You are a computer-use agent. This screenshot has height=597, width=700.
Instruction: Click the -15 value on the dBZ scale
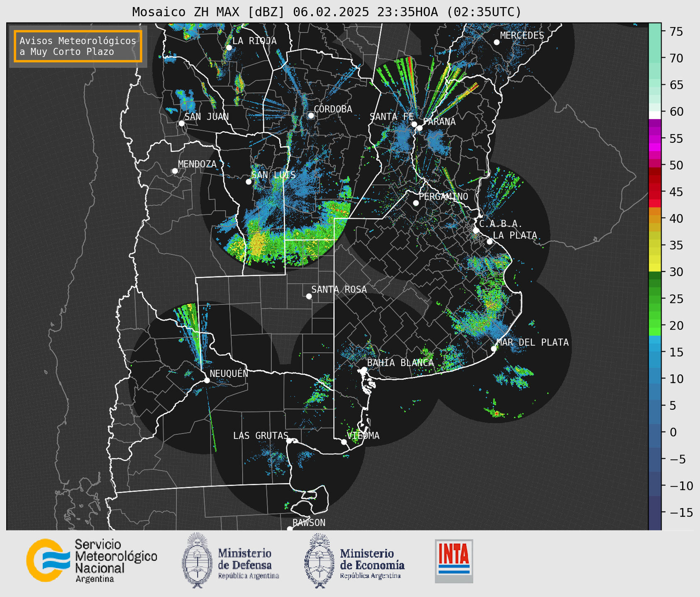[x=679, y=512]
